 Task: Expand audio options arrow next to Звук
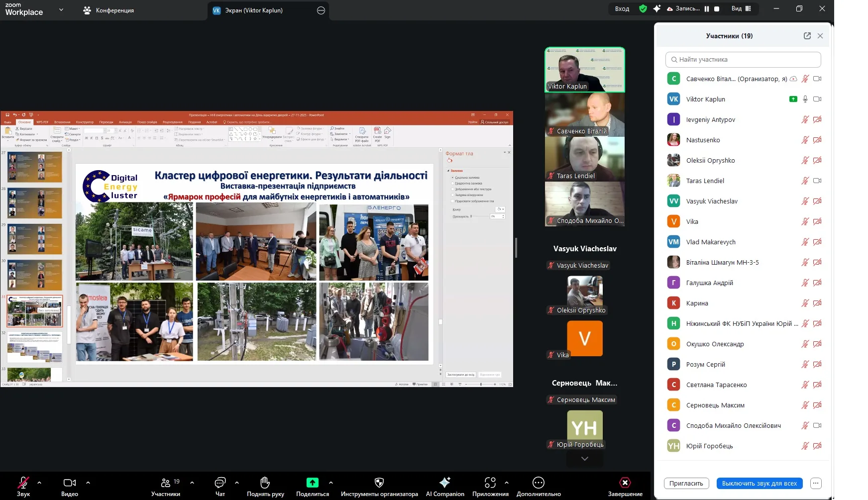point(39,483)
